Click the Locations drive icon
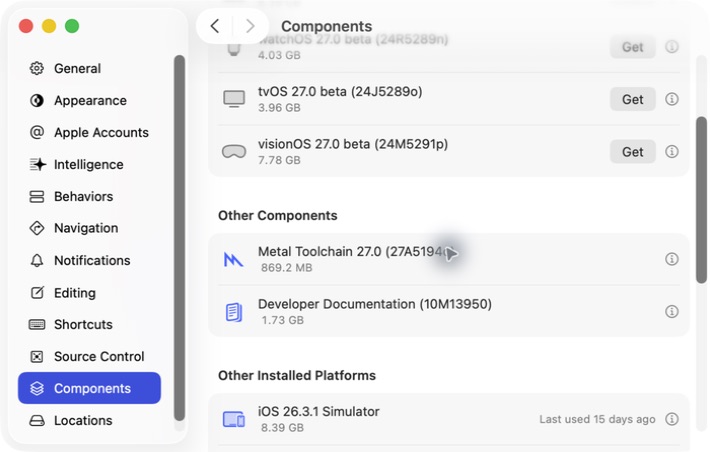The height and width of the screenshot is (452, 710). [37, 421]
